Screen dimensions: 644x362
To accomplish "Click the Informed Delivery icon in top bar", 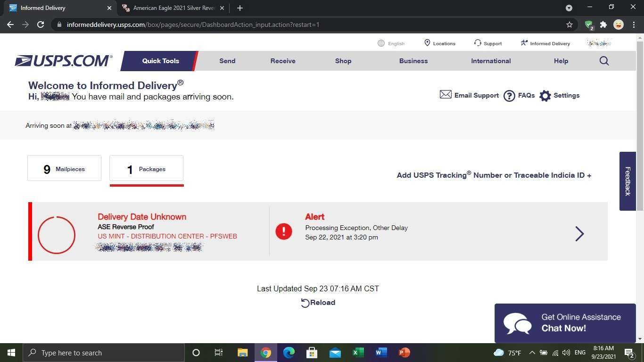I will coord(524,43).
